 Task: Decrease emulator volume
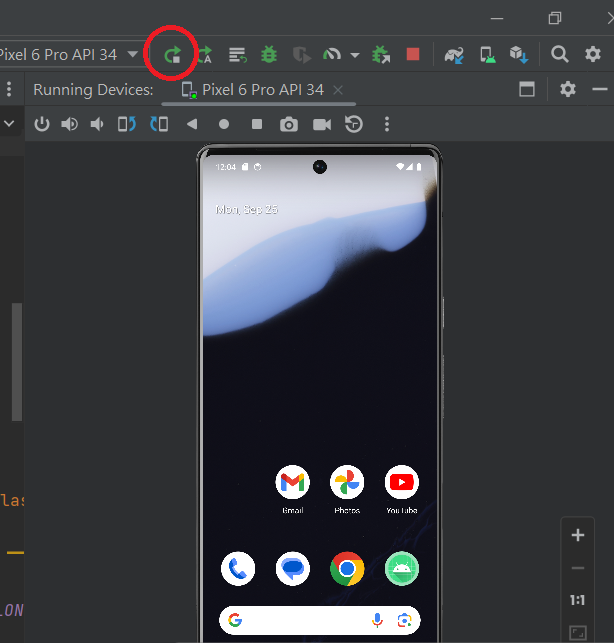(97, 124)
